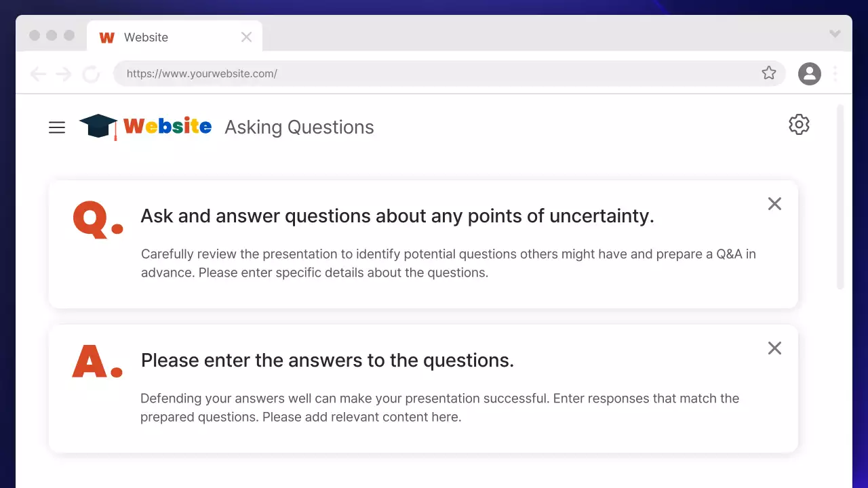This screenshot has width=868, height=488.
Task: Go back to previous page
Action: point(38,74)
